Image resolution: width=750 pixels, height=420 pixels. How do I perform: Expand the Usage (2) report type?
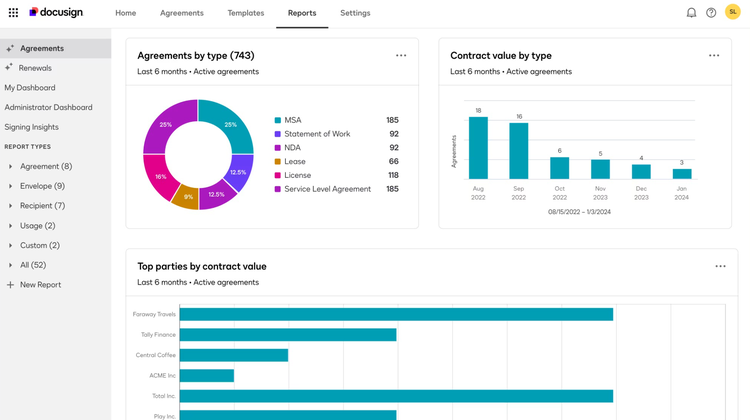[x=37, y=225]
